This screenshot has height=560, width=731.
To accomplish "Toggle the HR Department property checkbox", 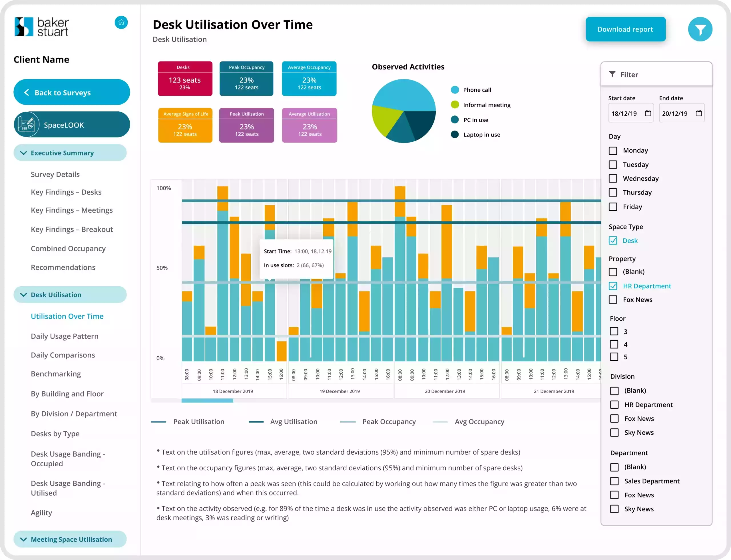I will pyautogui.click(x=613, y=285).
